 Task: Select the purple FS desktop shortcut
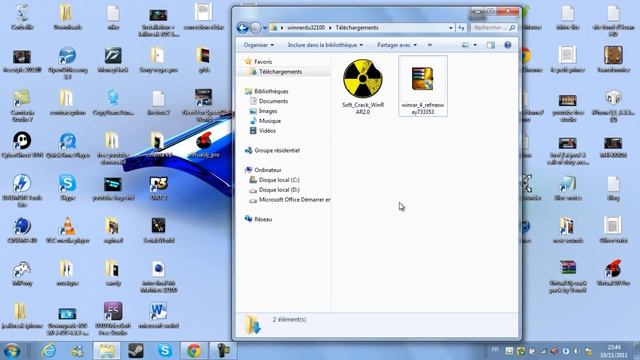113,319
